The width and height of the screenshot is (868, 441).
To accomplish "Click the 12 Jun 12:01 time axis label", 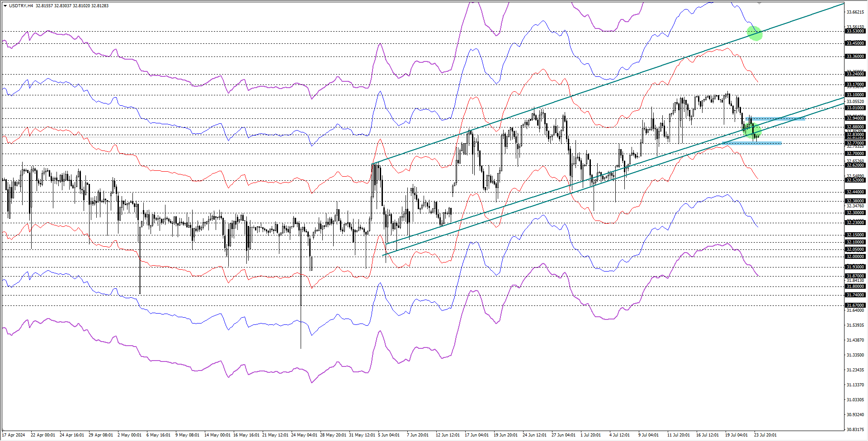I will point(448,435).
